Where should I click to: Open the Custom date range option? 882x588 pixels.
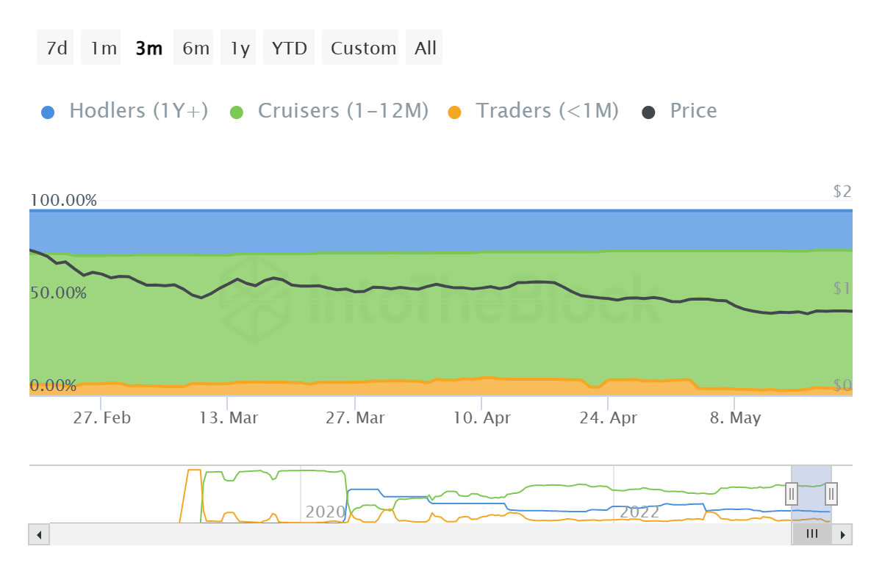(x=361, y=47)
